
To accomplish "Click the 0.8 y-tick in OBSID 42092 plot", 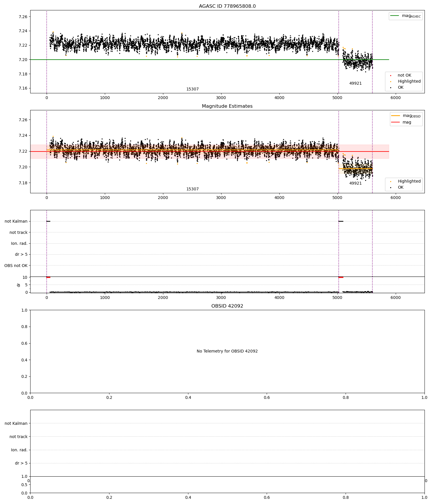I will [x=24, y=327].
